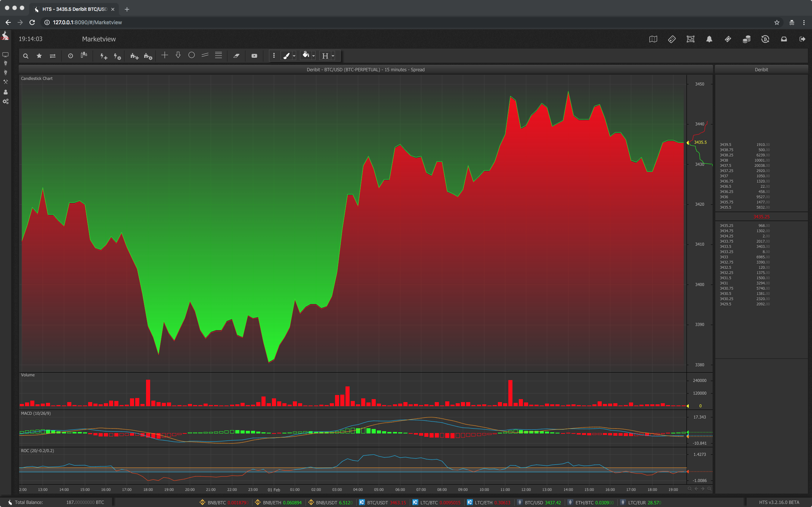Click the BTC/USD 3437.42 ticker
Viewport: 812px width, 507px height.
tap(539, 503)
